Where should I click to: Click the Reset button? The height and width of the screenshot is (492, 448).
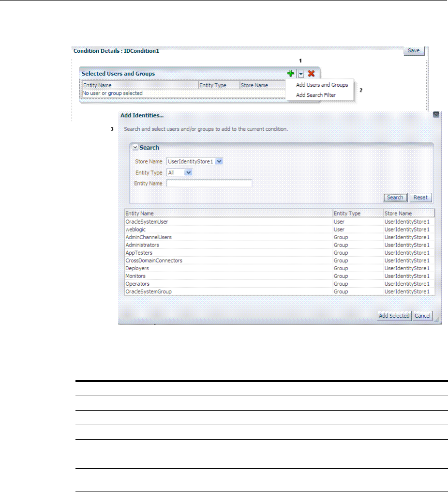tap(420, 198)
